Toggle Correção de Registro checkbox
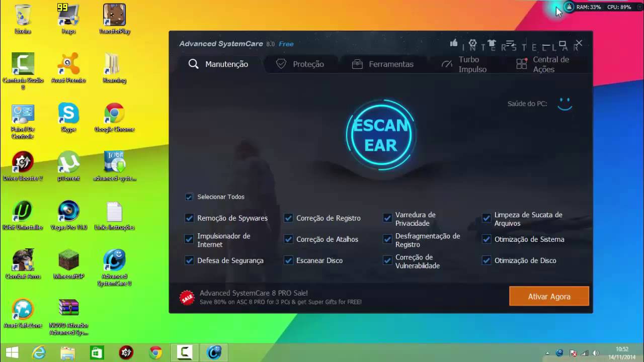 point(288,218)
